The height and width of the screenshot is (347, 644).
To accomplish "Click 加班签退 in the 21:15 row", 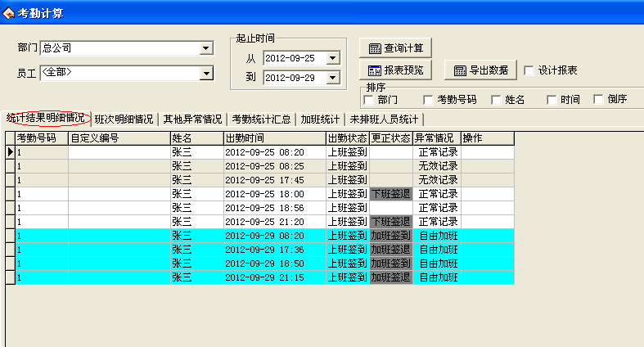I will [391, 277].
